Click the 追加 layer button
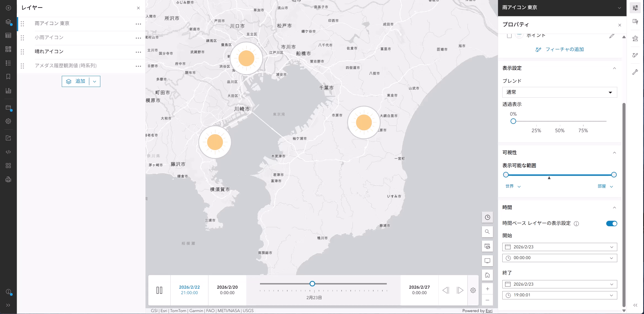The height and width of the screenshot is (314, 644). click(x=76, y=81)
